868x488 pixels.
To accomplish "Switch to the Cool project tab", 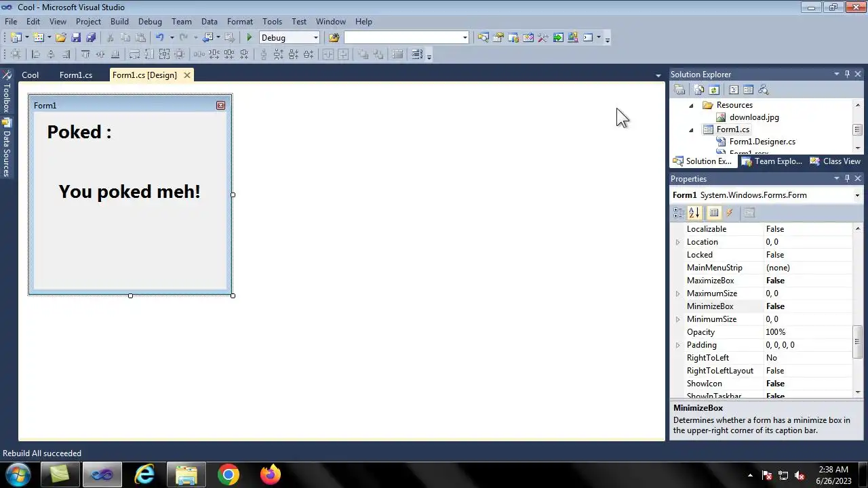I will coord(30,75).
